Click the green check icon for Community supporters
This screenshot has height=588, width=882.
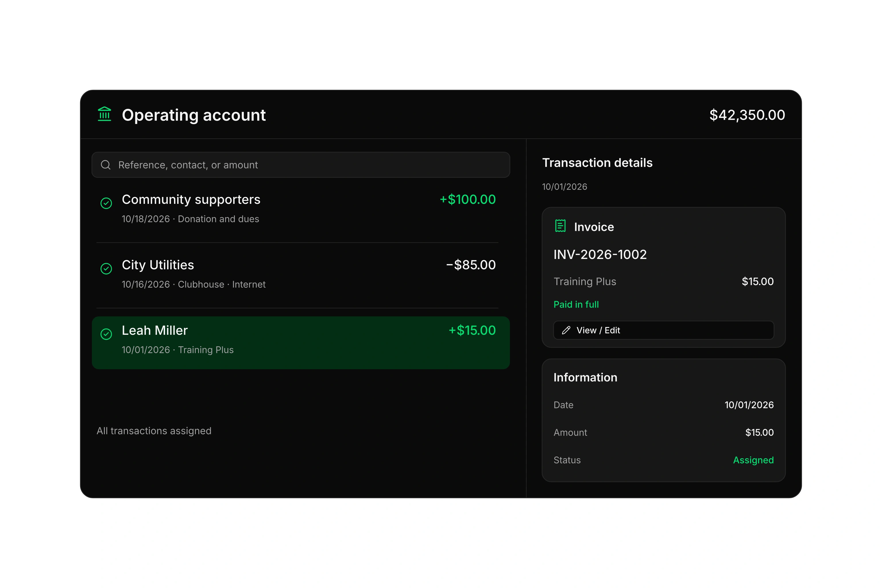106,203
